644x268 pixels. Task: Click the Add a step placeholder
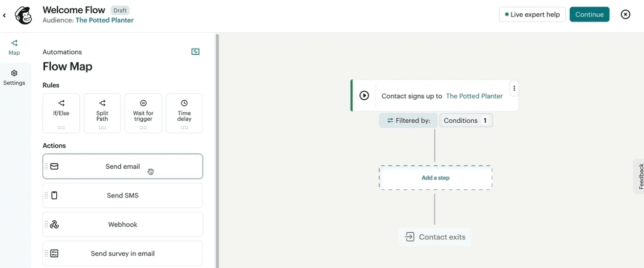click(x=435, y=178)
